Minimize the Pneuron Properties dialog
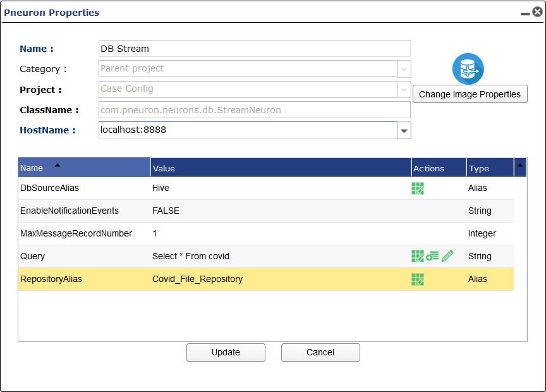Screen dimensions: 546x392 click(525, 13)
